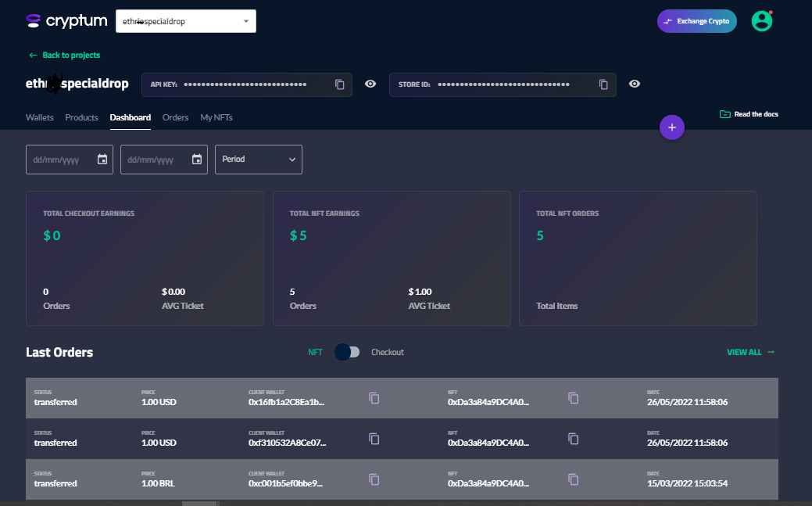This screenshot has height=506, width=812.
Task: Go to the Orders tab
Action: pyautogui.click(x=175, y=117)
